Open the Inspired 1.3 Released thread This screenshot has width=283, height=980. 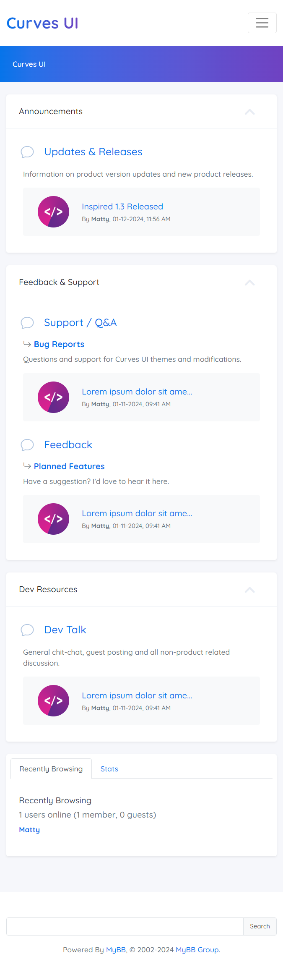(x=122, y=206)
